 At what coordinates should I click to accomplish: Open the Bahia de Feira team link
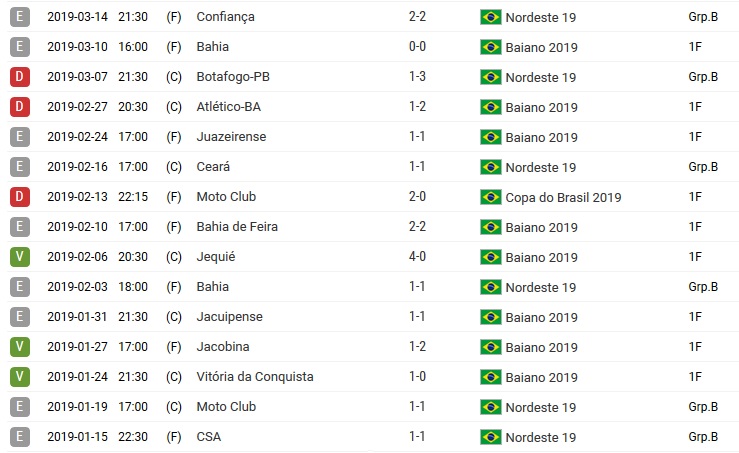coord(240,227)
